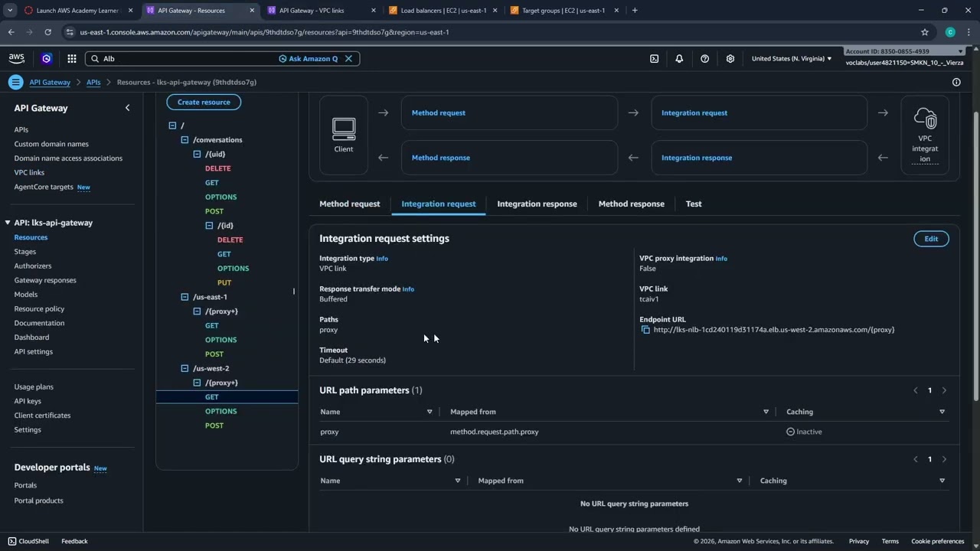The width and height of the screenshot is (980, 551).
Task: Collapse the /{id} resource node
Action: pyautogui.click(x=209, y=226)
